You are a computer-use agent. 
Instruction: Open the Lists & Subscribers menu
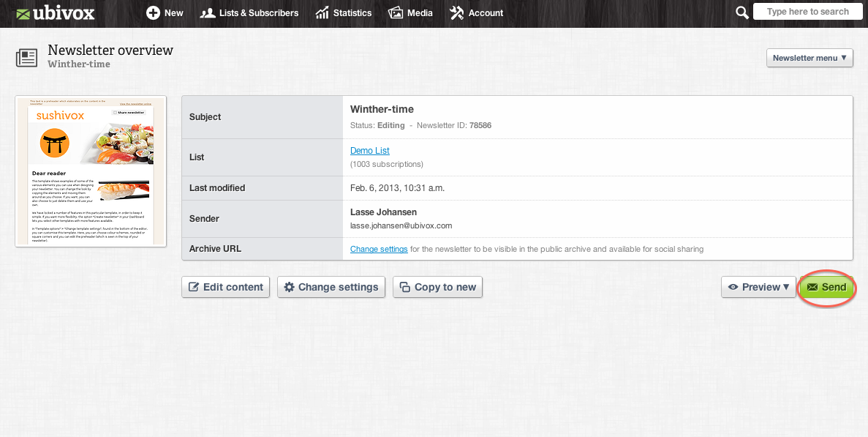pos(249,12)
